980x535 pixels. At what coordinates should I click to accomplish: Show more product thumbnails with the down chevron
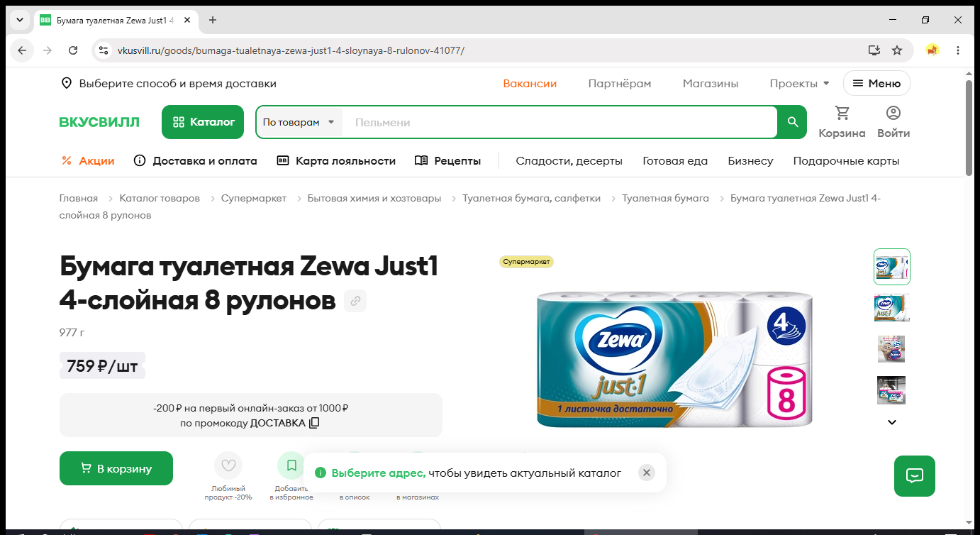click(892, 422)
